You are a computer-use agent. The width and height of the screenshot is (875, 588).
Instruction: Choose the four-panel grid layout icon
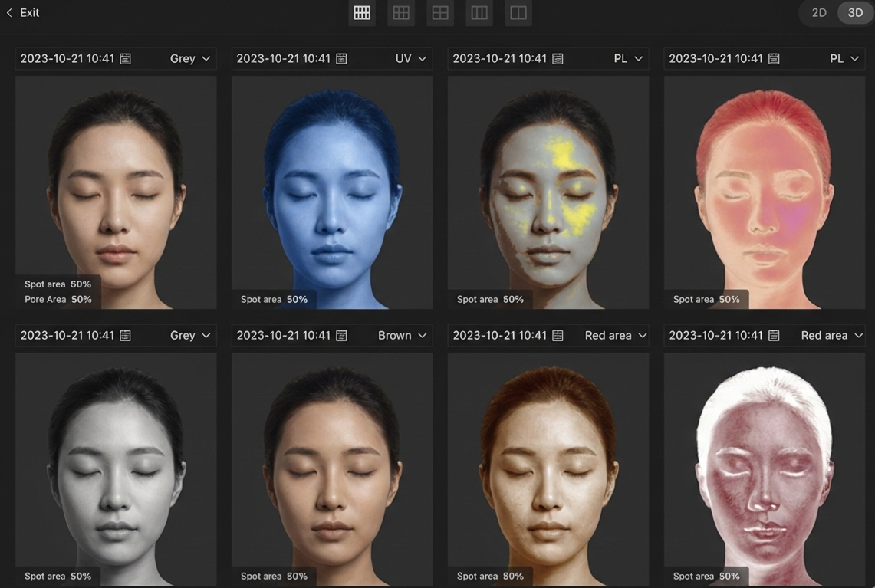click(x=440, y=13)
